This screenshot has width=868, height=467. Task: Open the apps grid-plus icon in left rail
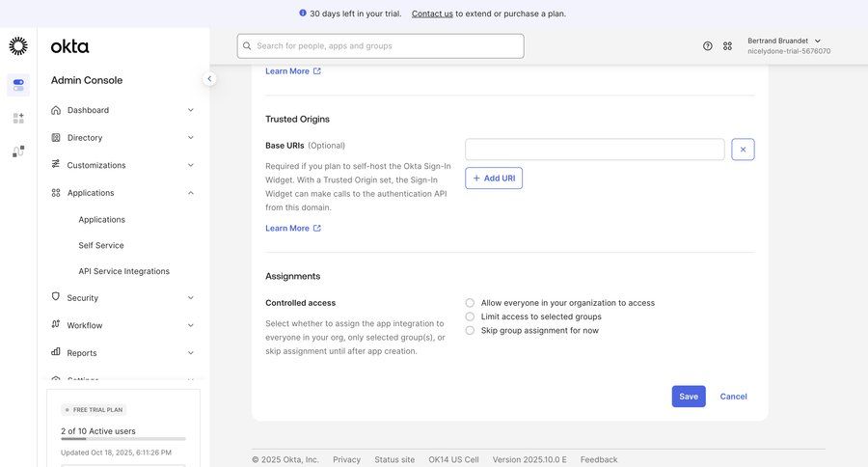pyautogui.click(x=18, y=118)
